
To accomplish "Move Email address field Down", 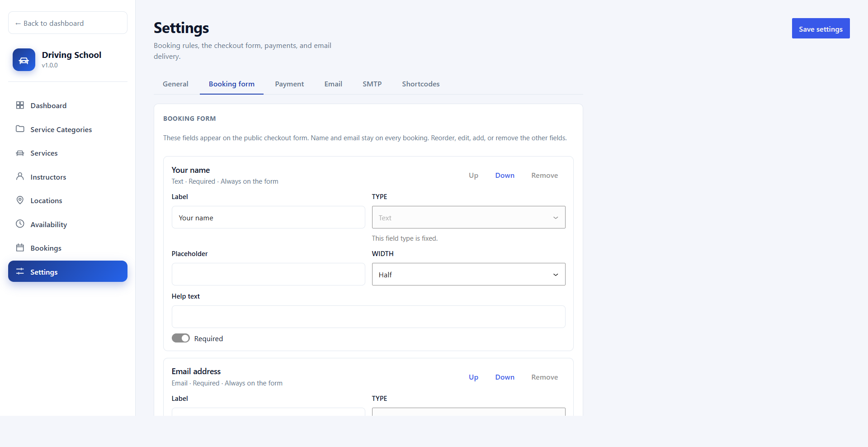I will click(x=505, y=377).
